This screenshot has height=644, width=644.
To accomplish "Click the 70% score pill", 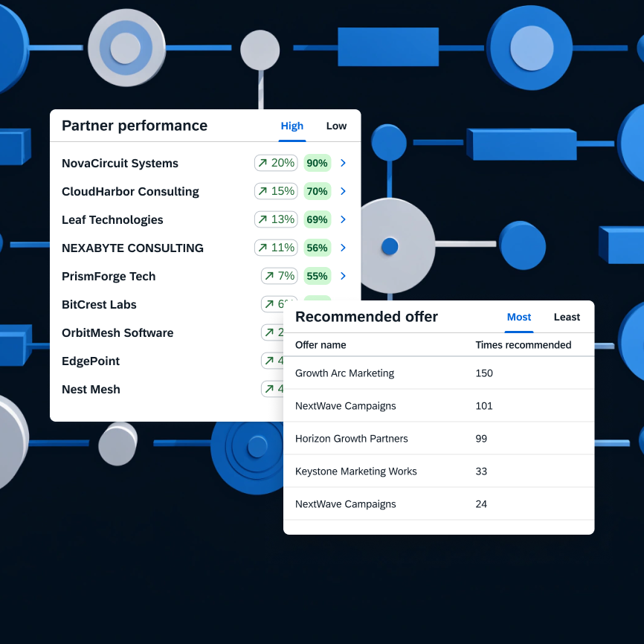I will (x=317, y=191).
